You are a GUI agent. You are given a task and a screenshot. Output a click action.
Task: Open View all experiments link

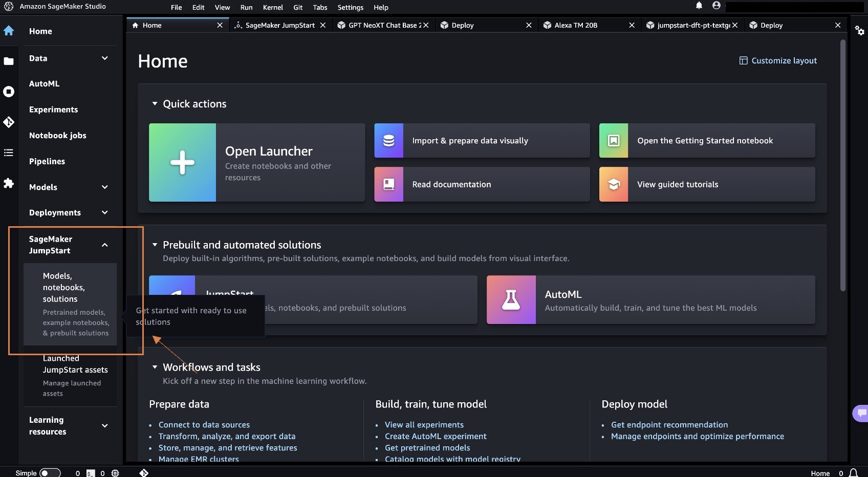[x=424, y=425]
